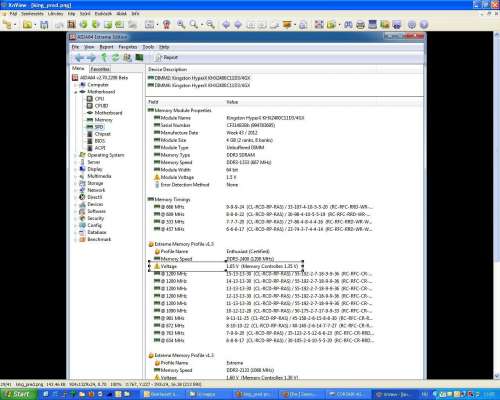Click the round Help question icon

point(424,24)
